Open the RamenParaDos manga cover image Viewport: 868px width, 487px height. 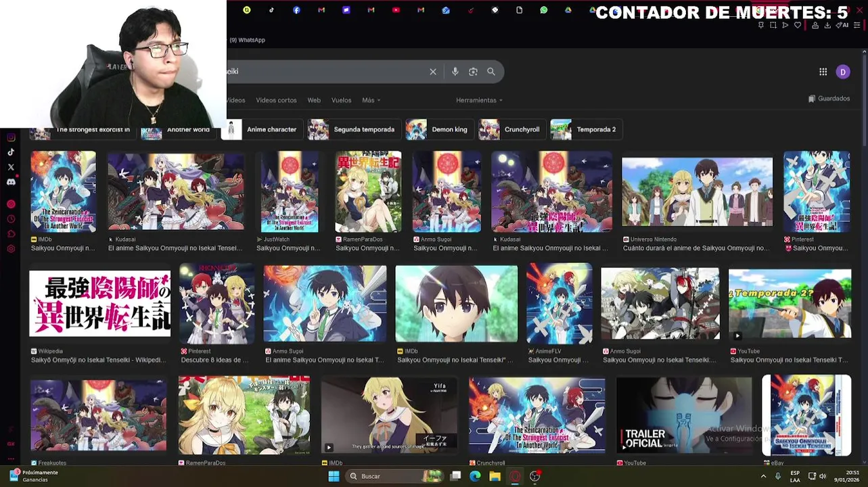point(368,191)
